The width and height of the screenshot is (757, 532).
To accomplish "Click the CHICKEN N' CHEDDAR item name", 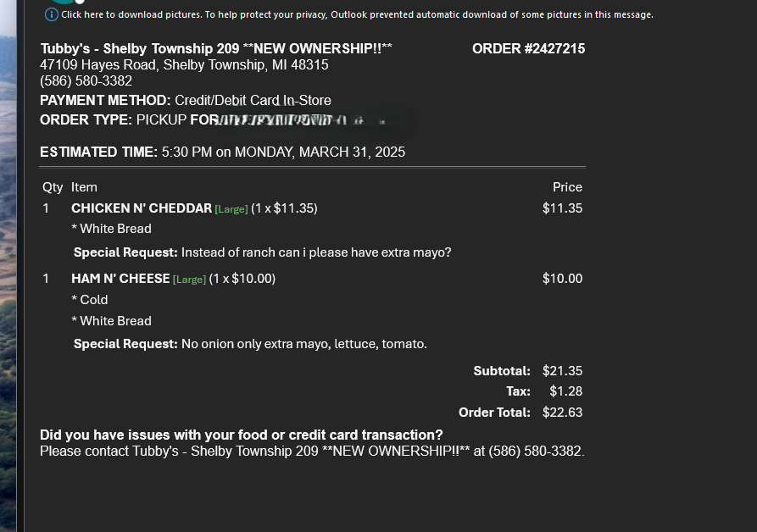I will (142, 208).
